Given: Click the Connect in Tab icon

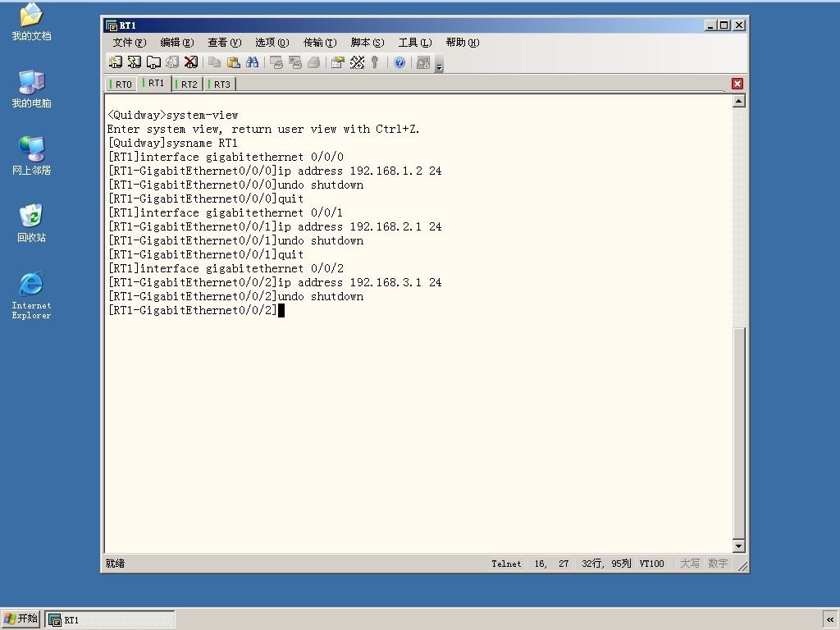Looking at the screenshot, I should coord(153,62).
